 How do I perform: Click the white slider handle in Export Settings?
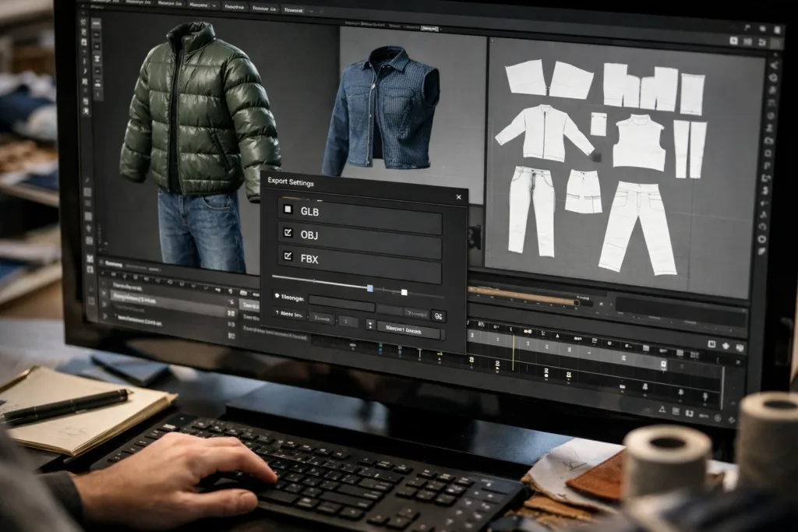(x=404, y=292)
